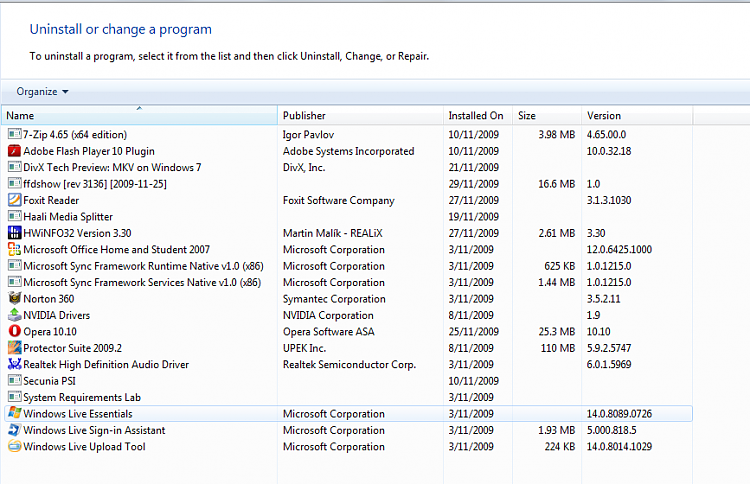Click the Protector Suite 2009.2 icon

pos(15,348)
